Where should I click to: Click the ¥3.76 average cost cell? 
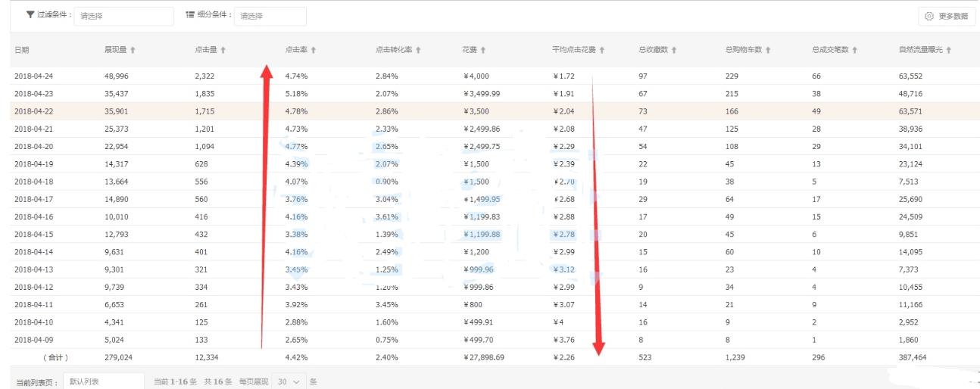coord(564,340)
